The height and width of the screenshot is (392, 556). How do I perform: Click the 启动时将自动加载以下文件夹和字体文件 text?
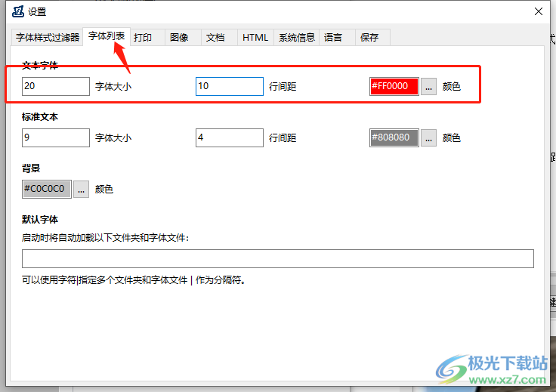[105, 238]
